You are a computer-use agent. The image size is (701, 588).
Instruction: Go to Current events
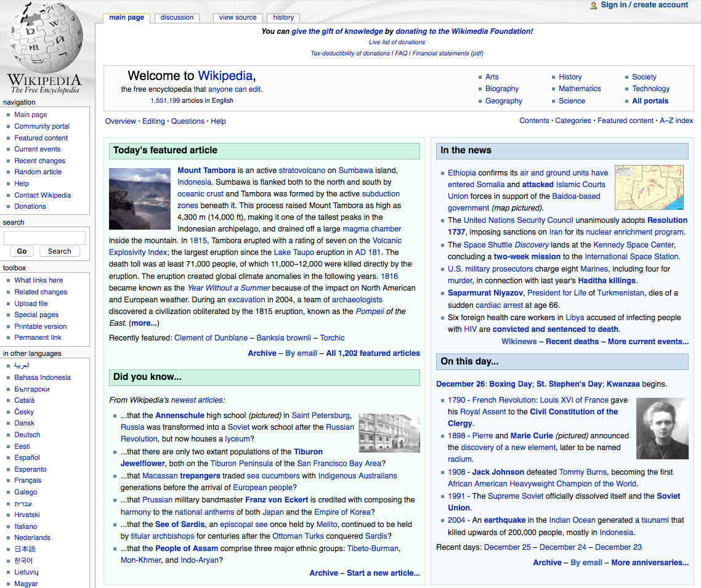click(37, 149)
